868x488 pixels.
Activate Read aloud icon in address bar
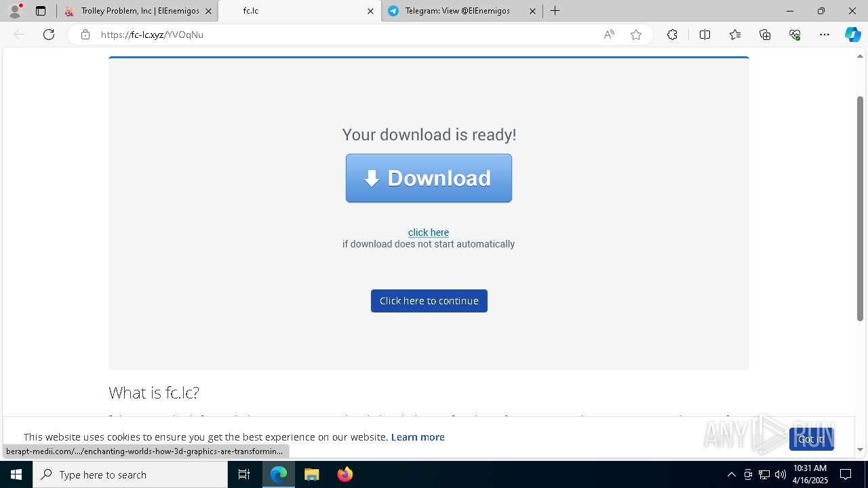tap(609, 35)
